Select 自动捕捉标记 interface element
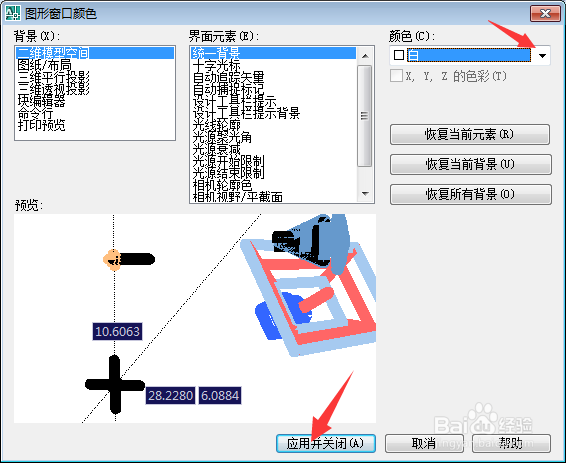The image size is (566, 463). [228, 89]
